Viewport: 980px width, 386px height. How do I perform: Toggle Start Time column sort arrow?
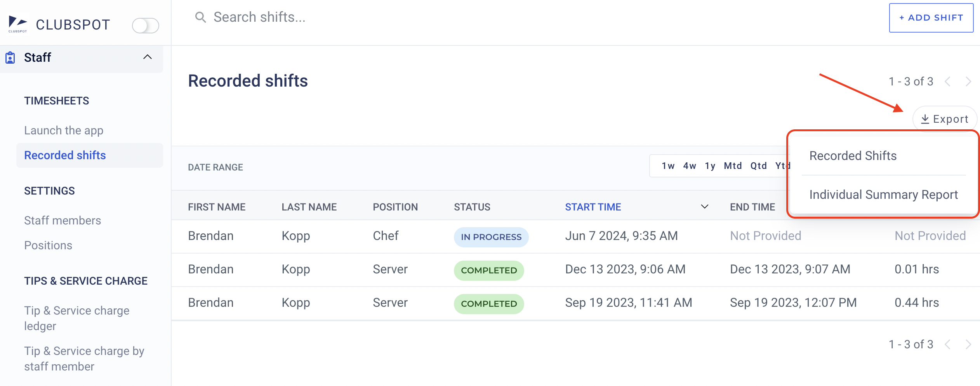coord(704,207)
